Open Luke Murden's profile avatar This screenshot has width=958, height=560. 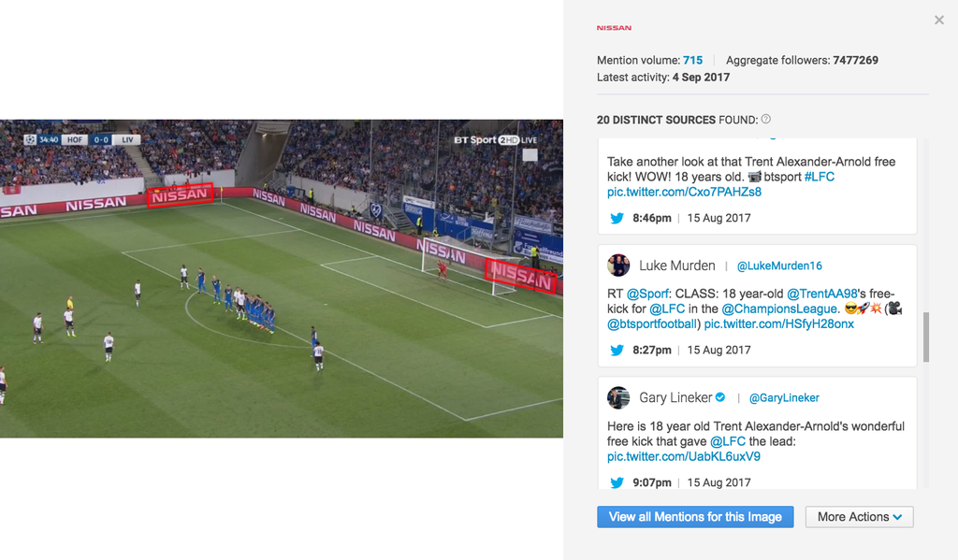tap(618, 266)
